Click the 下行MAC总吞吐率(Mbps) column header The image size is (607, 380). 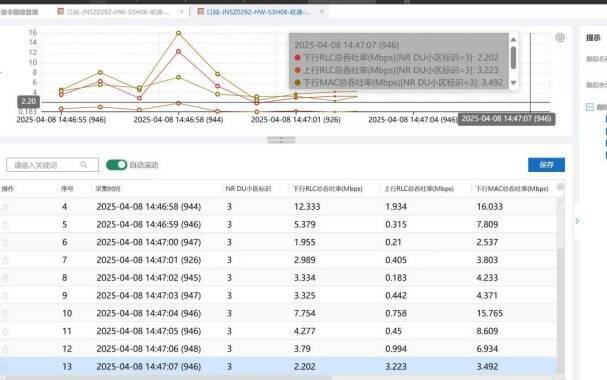(512, 189)
